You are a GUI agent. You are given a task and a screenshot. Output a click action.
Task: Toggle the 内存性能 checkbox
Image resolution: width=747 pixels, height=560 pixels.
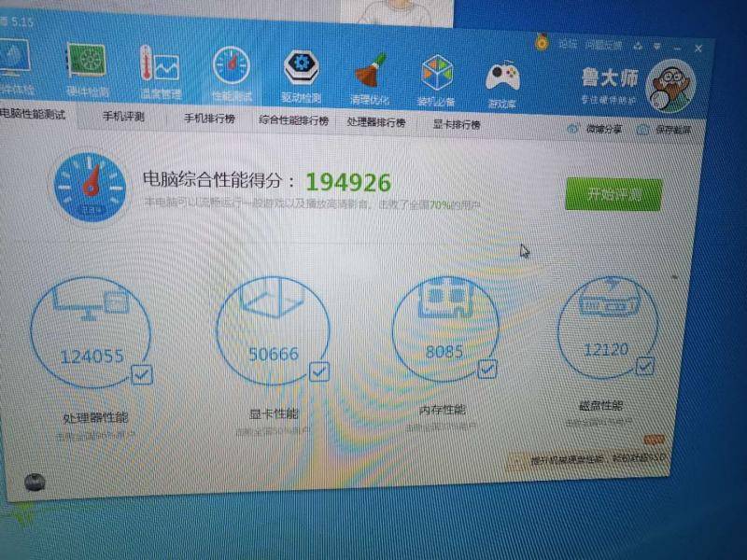pos(487,369)
